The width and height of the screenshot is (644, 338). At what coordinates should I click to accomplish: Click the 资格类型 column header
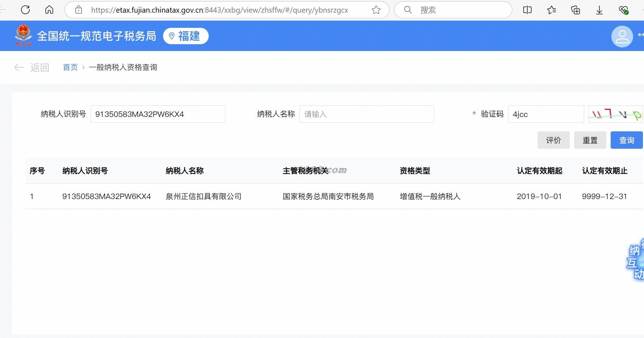[415, 170]
